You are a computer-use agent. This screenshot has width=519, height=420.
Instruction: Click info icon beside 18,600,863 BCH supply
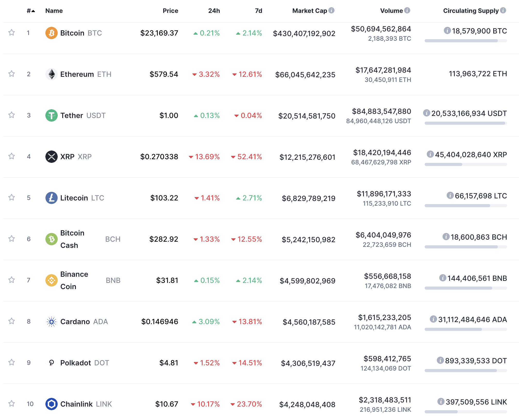(446, 237)
